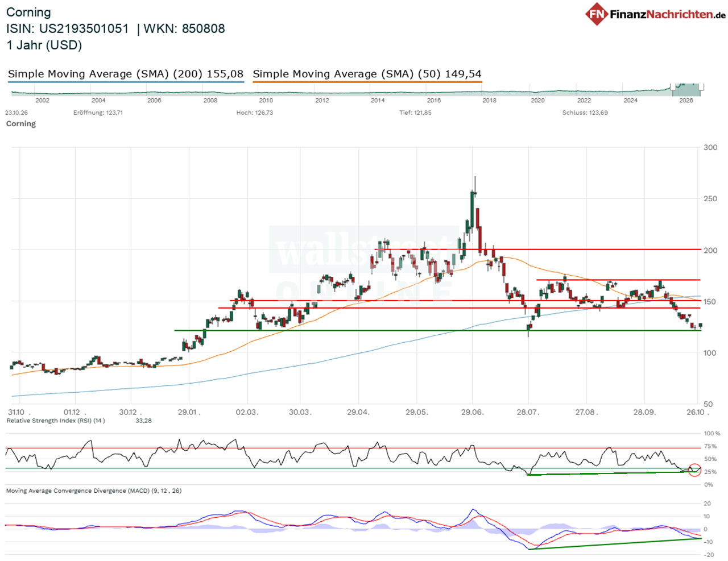Click the '1 Jahr (USD)' period label
Screen dimensions: 728x561
(x=44, y=45)
